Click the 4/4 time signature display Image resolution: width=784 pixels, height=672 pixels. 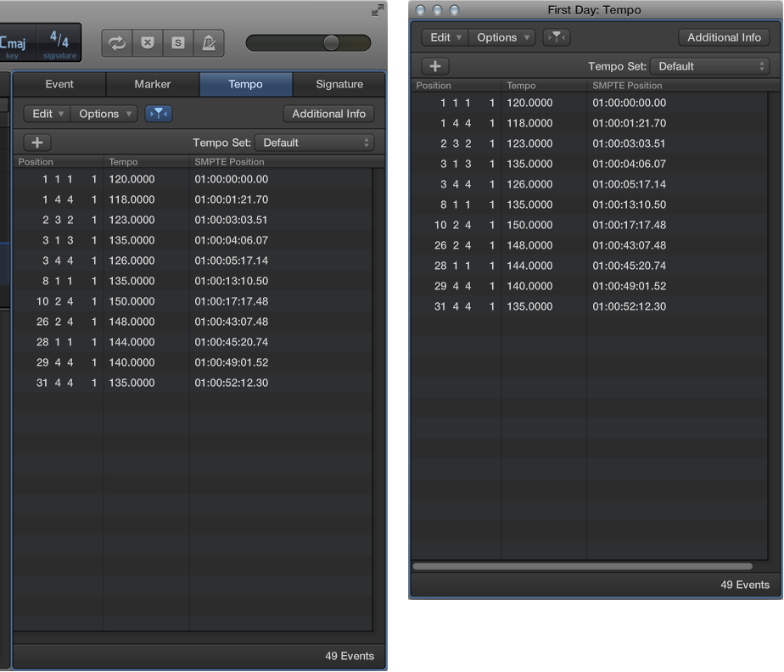pos(59,37)
